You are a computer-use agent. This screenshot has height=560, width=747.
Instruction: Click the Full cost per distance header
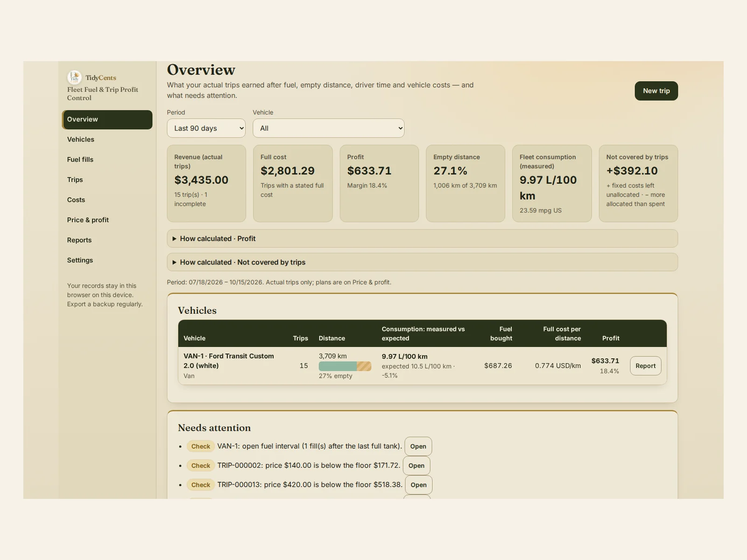tap(562, 334)
